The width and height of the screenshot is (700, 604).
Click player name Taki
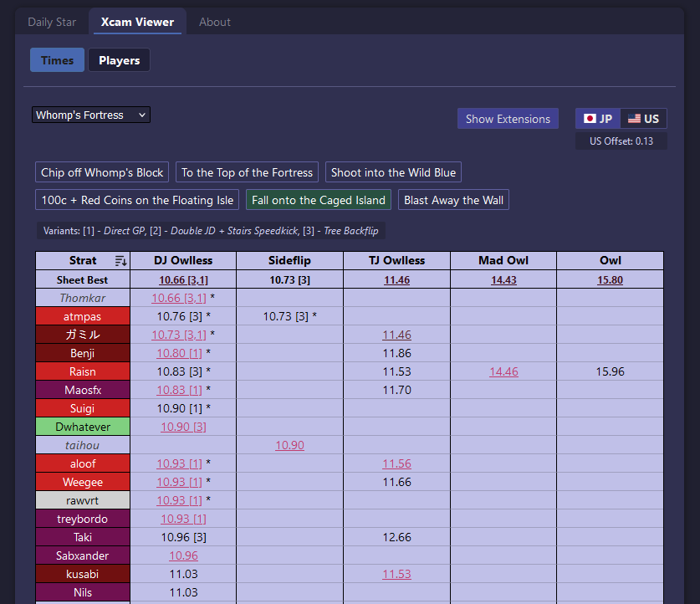[83, 537]
